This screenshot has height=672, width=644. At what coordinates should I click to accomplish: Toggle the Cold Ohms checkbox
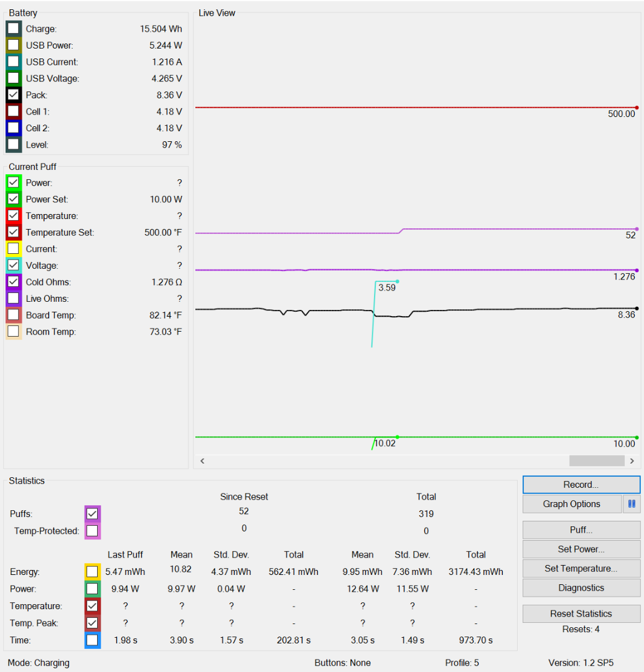(13, 282)
